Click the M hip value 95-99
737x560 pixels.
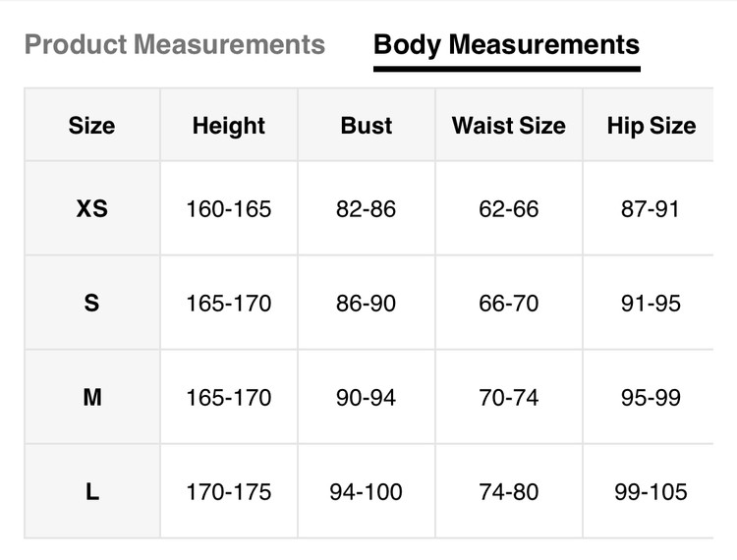pyautogui.click(x=651, y=398)
